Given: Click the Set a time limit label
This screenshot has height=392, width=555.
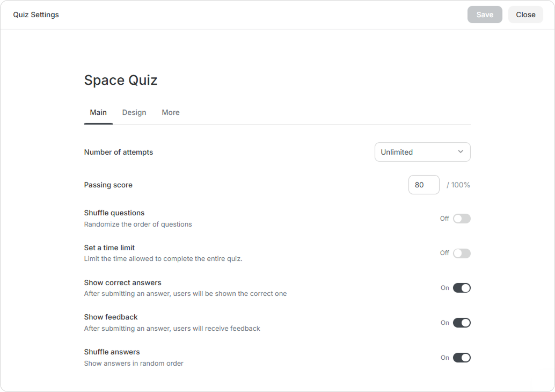Looking at the screenshot, I should pos(109,248).
